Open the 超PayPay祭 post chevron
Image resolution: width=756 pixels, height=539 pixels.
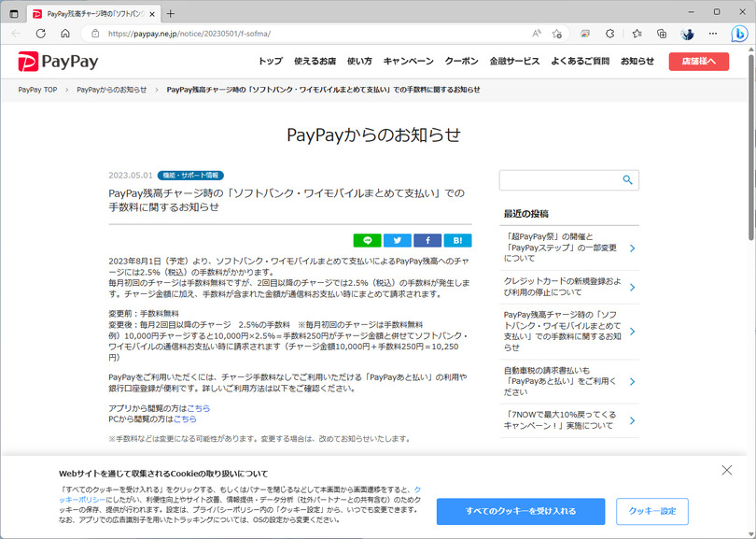tap(633, 248)
